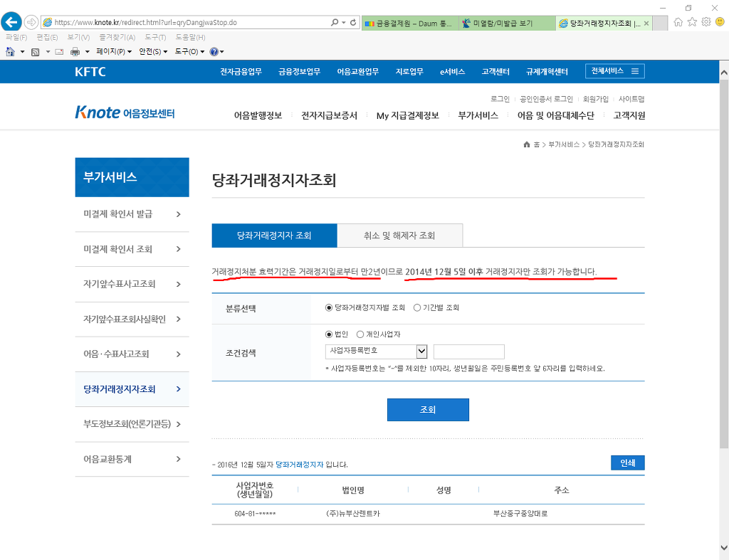Click the breadcrumb home icon
Viewport: 729px width, 560px height.
pyautogui.click(x=527, y=144)
